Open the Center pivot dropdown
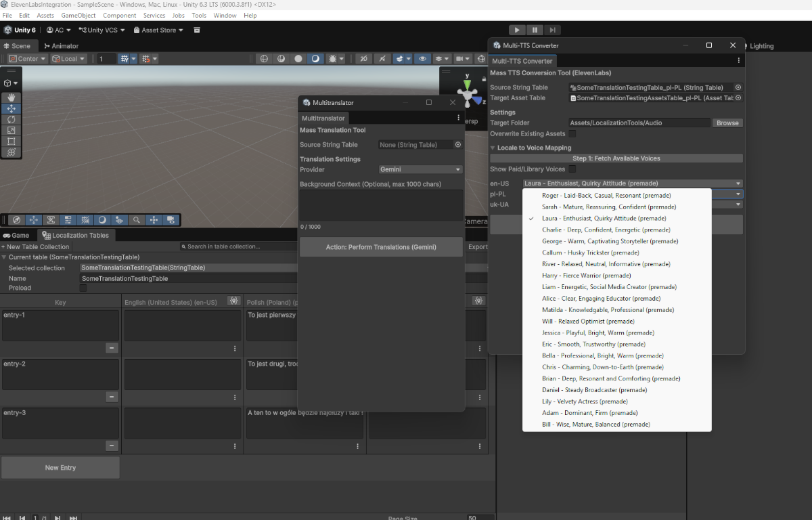The image size is (812, 520). [27, 59]
